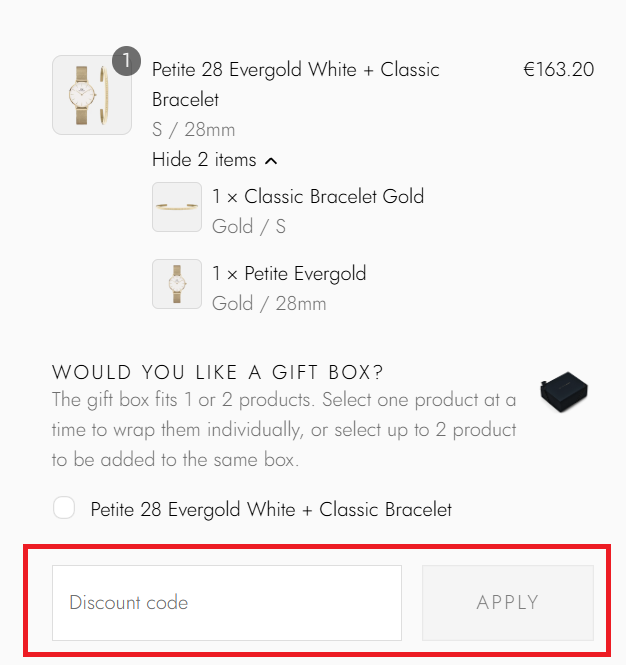Enable the gift box checkbox
This screenshot has width=626, height=665.
click(64, 509)
